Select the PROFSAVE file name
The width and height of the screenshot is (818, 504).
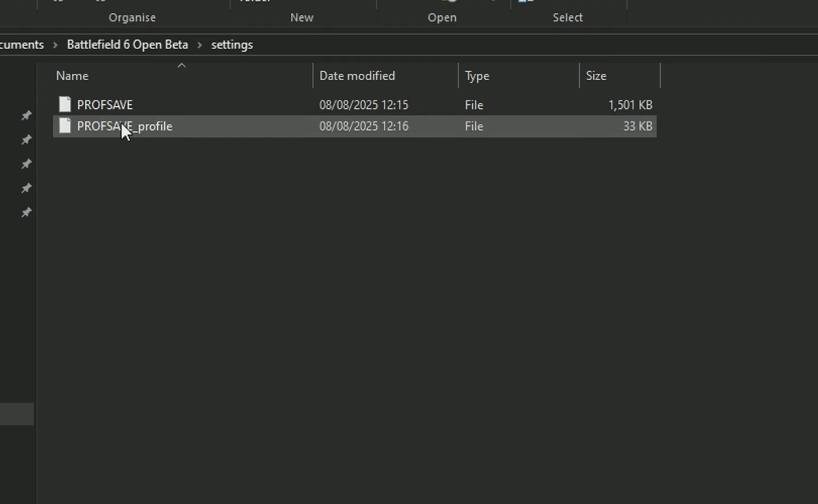105,105
